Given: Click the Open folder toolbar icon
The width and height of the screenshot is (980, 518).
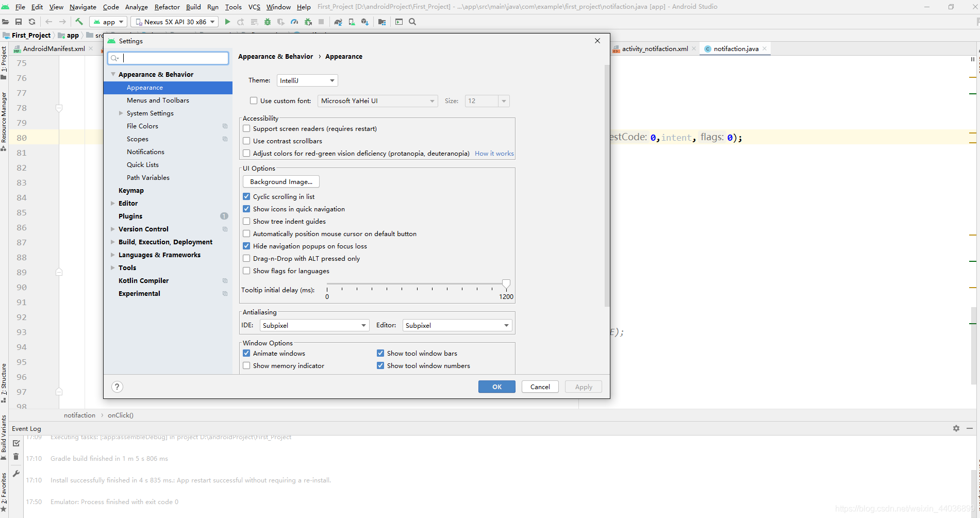Looking at the screenshot, I should 6,22.
